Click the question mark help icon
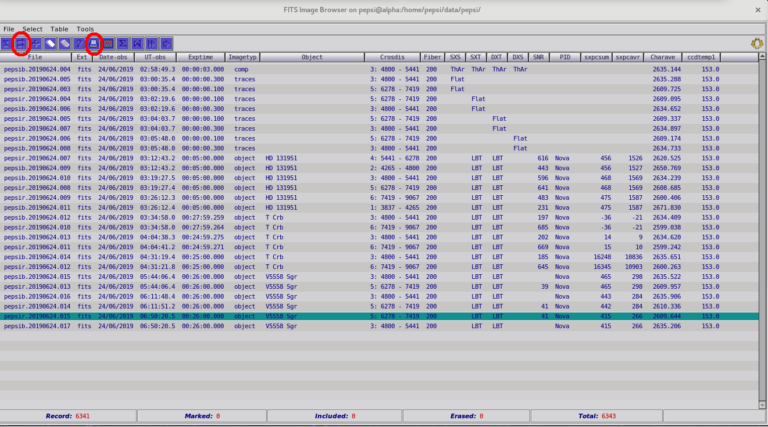Image resolution: width=768 pixels, height=427 pixels. point(78,44)
